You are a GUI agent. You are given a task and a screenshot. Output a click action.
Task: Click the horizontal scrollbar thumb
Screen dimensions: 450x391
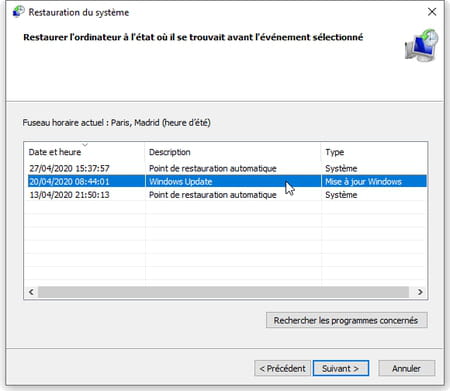(223, 292)
